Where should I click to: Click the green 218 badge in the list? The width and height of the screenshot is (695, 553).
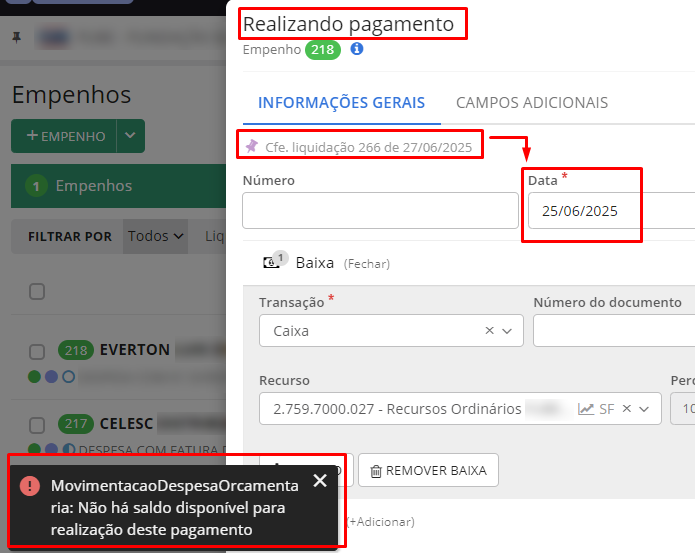[76, 350]
